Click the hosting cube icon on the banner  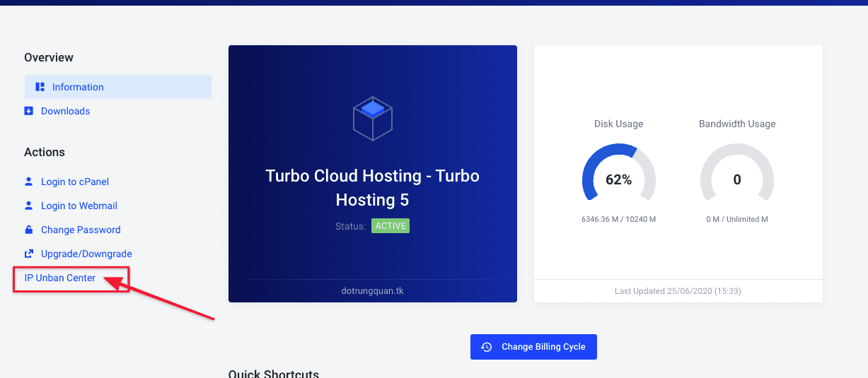[372, 118]
